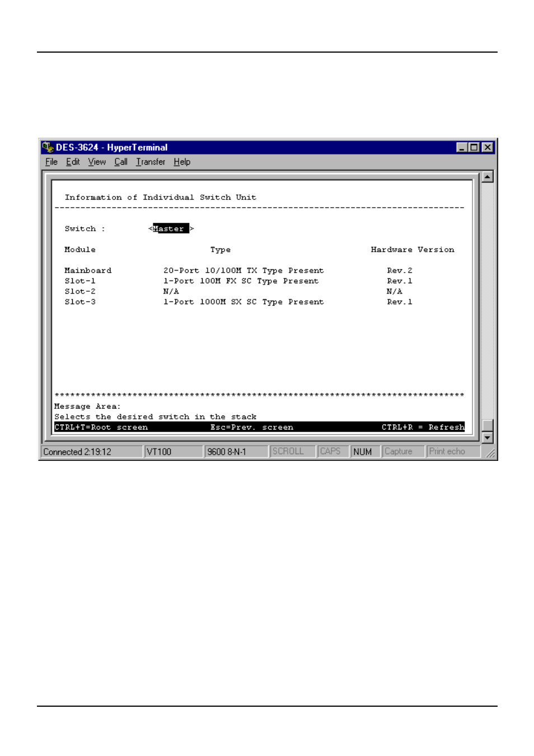Click '1-Port 1000M SX SC Type Present' text

click(243, 302)
